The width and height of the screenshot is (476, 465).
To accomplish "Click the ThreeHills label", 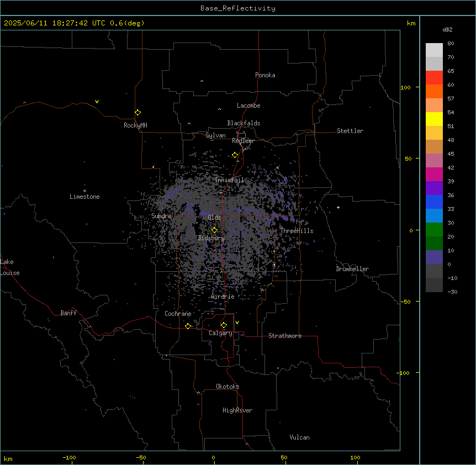I will tap(297, 231).
